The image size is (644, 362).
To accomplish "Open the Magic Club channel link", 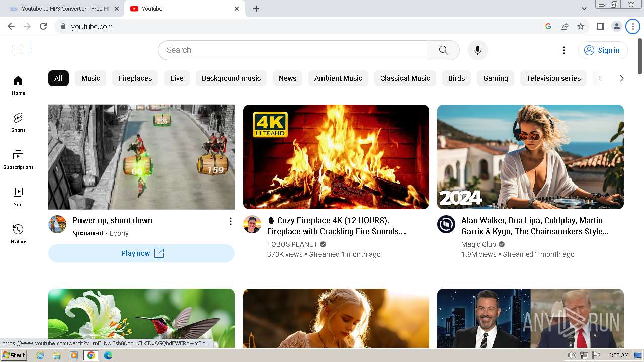I will coord(478,244).
